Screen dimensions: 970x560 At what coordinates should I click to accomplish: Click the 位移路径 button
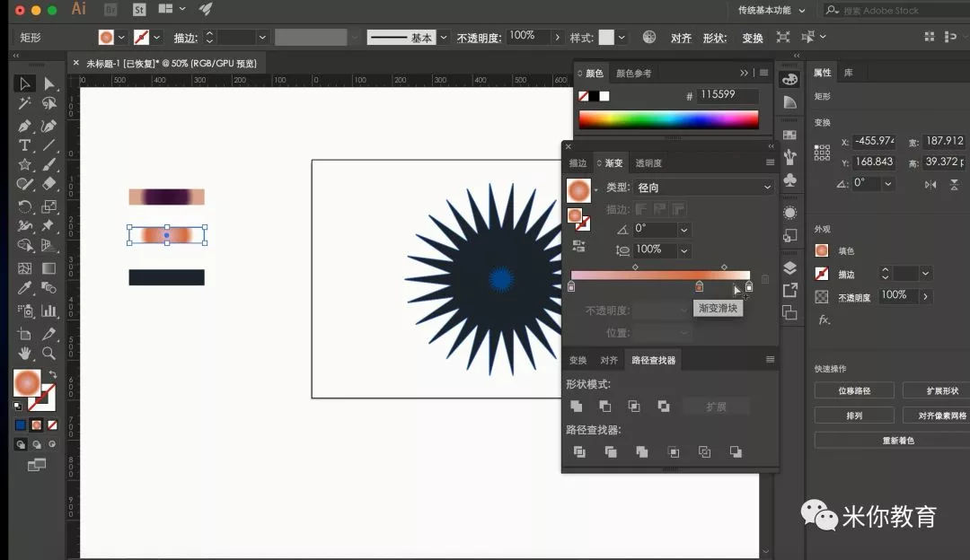[x=853, y=390]
